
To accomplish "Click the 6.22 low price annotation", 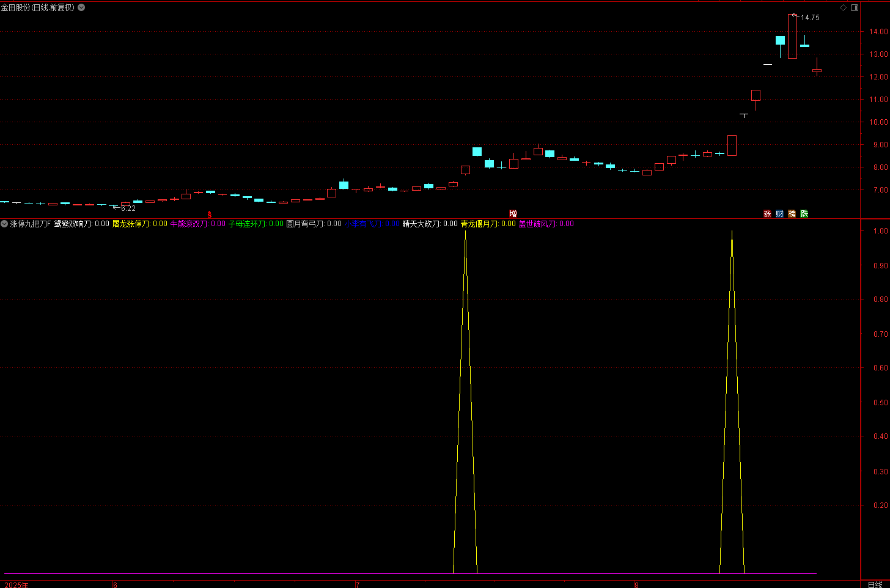I will tap(128, 208).
